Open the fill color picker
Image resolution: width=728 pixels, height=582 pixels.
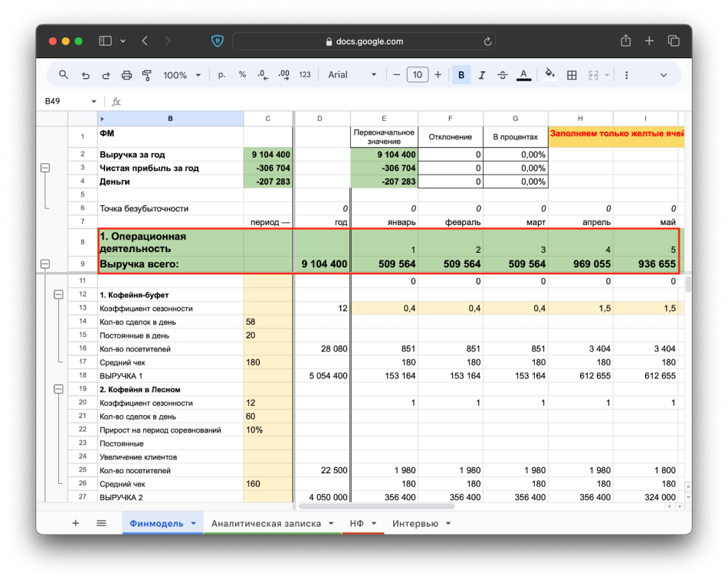(x=549, y=75)
